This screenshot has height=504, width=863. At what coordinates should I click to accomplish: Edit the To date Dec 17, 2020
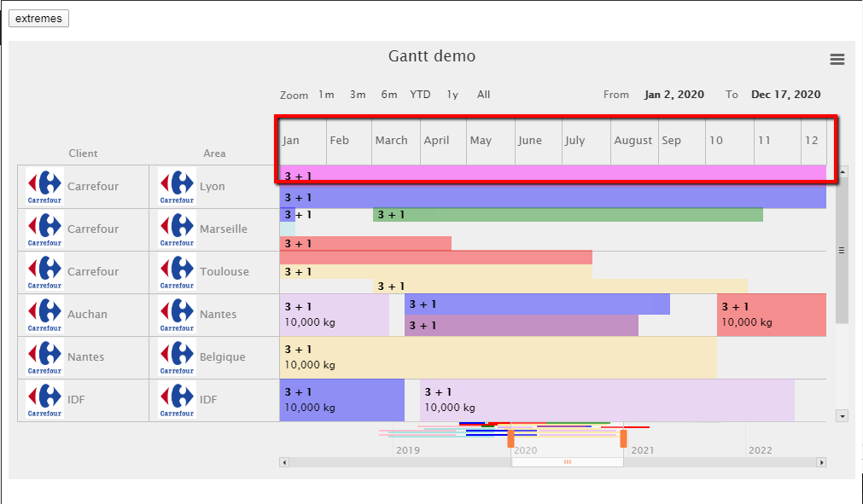784,94
